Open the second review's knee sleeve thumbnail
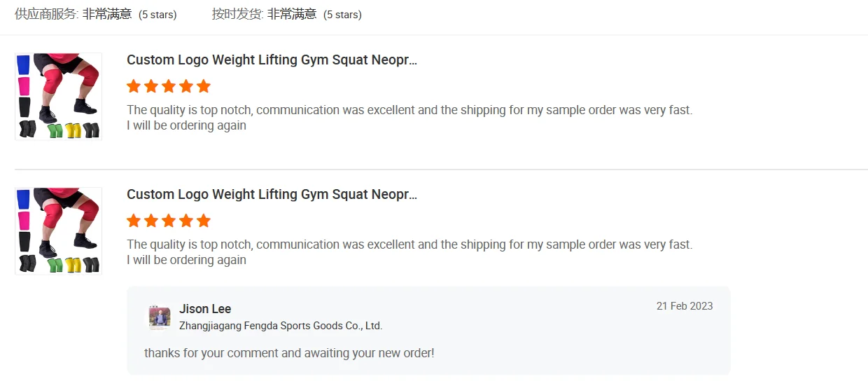868x386 pixels. 58,230
